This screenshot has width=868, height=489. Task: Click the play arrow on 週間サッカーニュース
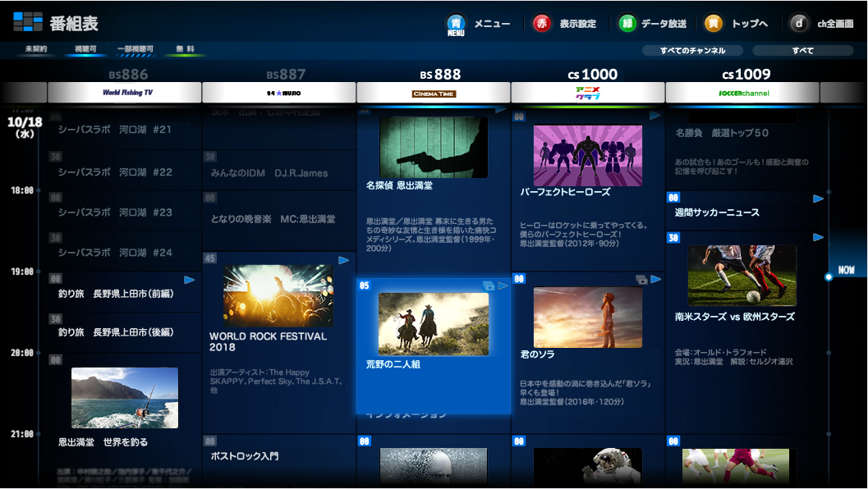click(818, 199)
